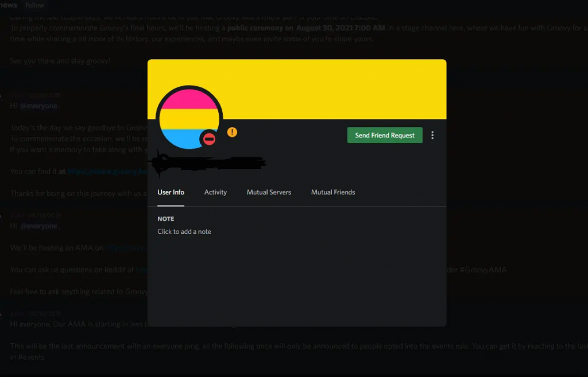588x377 pixels.
Task: Open the Mutual Servers tab
Action: [269, 193]
